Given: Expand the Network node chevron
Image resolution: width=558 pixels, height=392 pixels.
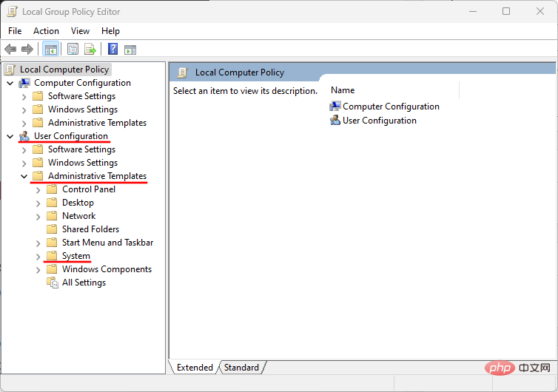Looking at the screenshot, I should point(38,217).
